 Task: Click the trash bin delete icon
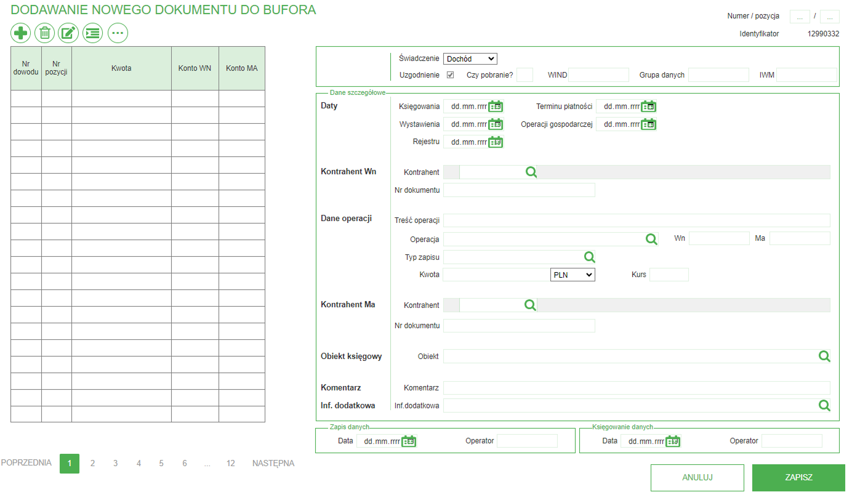pyautogui.click(x=45, y=33)
